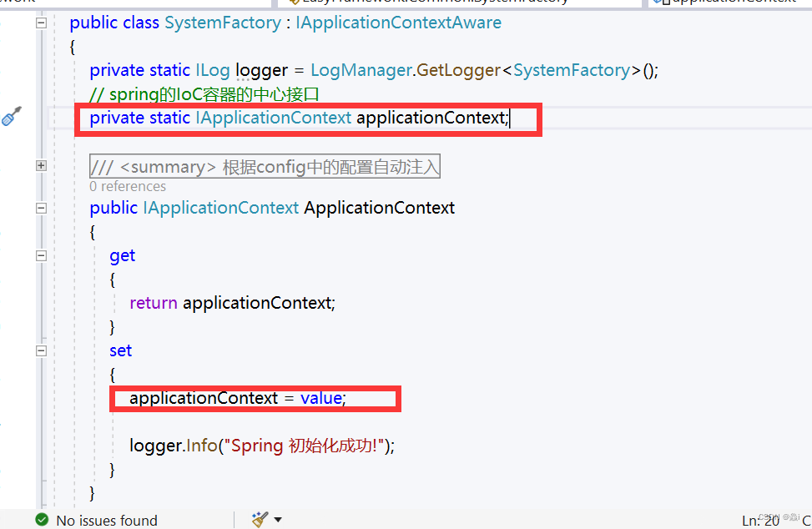Click the collapsed summary comment box
This screenshot has width=812, height=529.
point(265,167)
